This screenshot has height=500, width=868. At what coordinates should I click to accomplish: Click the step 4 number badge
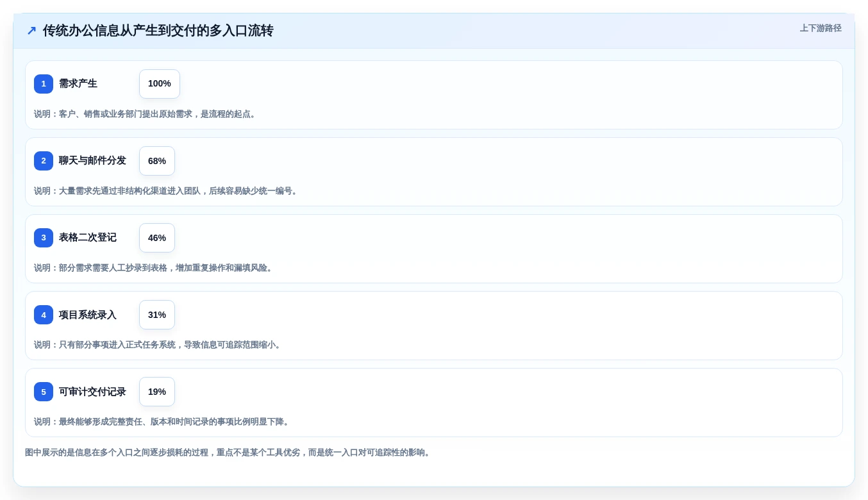(44, 315)
